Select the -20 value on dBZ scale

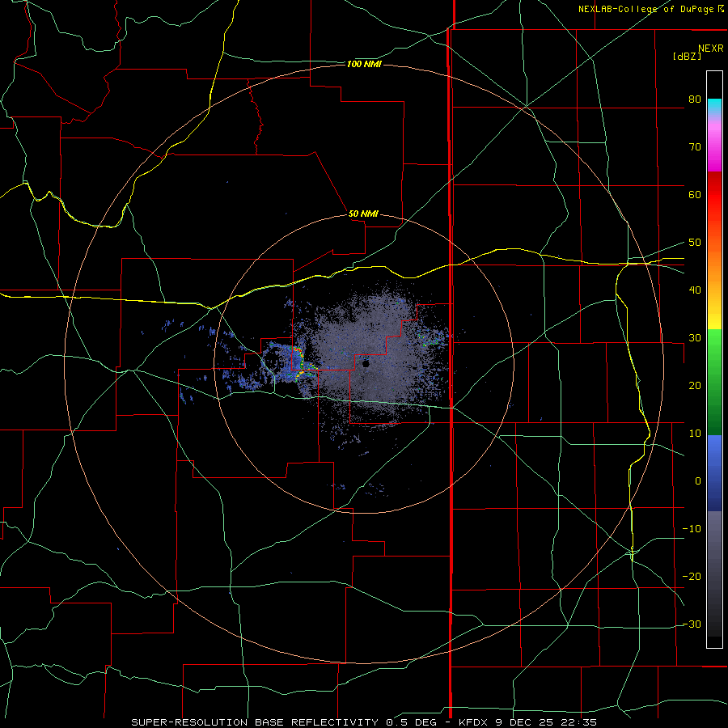pos(692,576)
